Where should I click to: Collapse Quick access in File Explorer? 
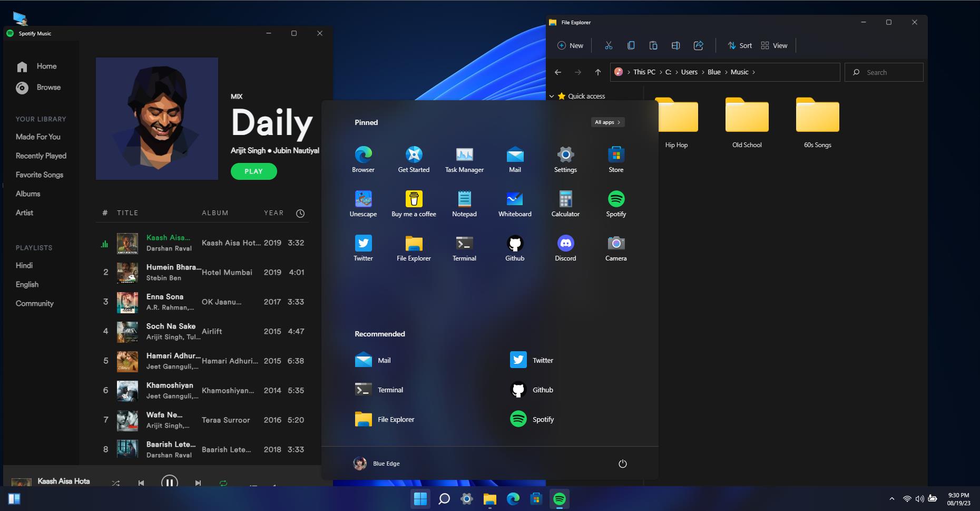click(x=552, y=97)
